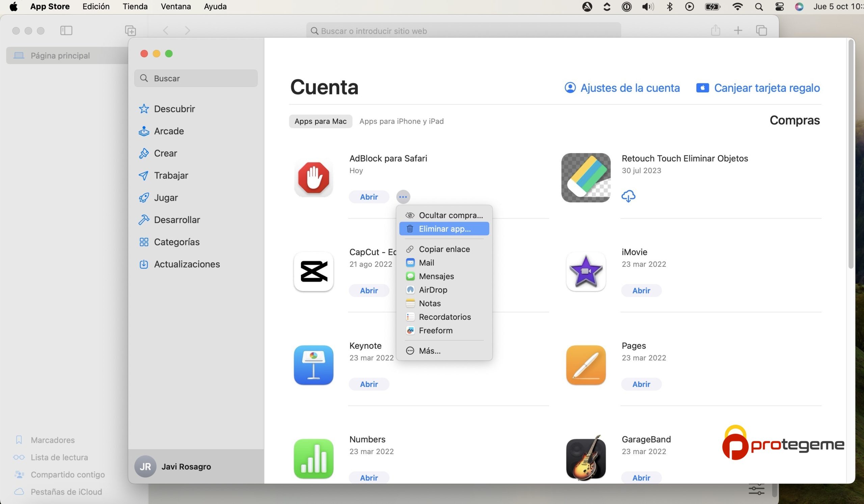Switch to Apps para iPhone y iPad tab

(x=401, y=121)
